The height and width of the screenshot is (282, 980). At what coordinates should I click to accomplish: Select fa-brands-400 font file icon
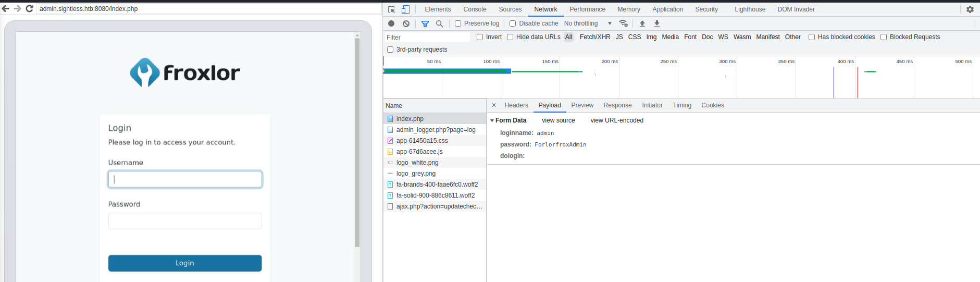390,185
